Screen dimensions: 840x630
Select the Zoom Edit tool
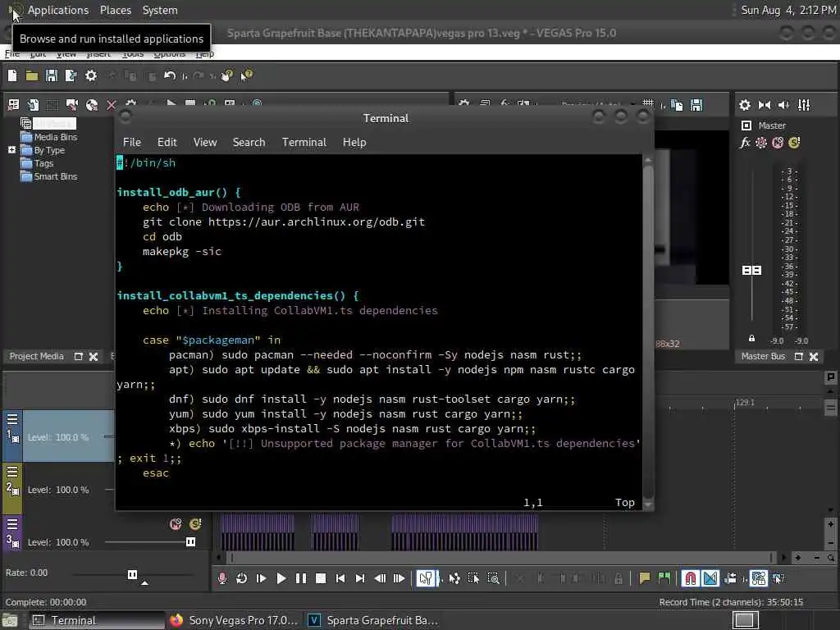pyautogui.click(x=493, y=578)
